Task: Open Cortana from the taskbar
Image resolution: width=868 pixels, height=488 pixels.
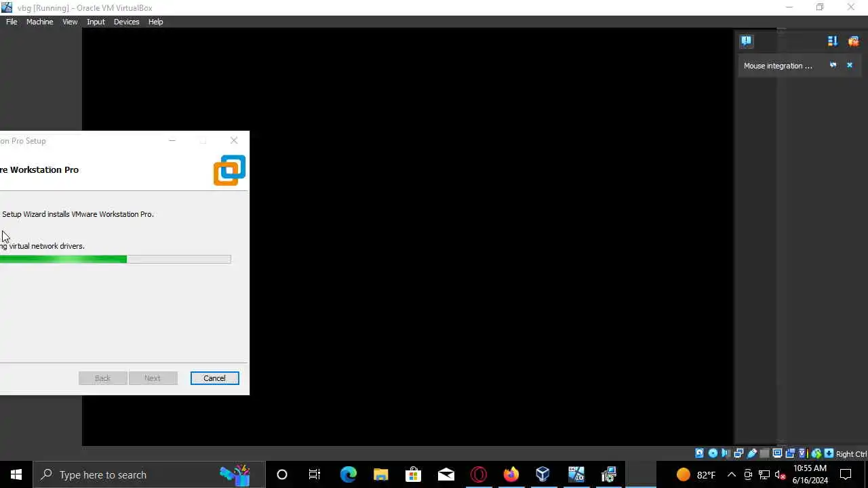Action: click(x=282, y=474)
